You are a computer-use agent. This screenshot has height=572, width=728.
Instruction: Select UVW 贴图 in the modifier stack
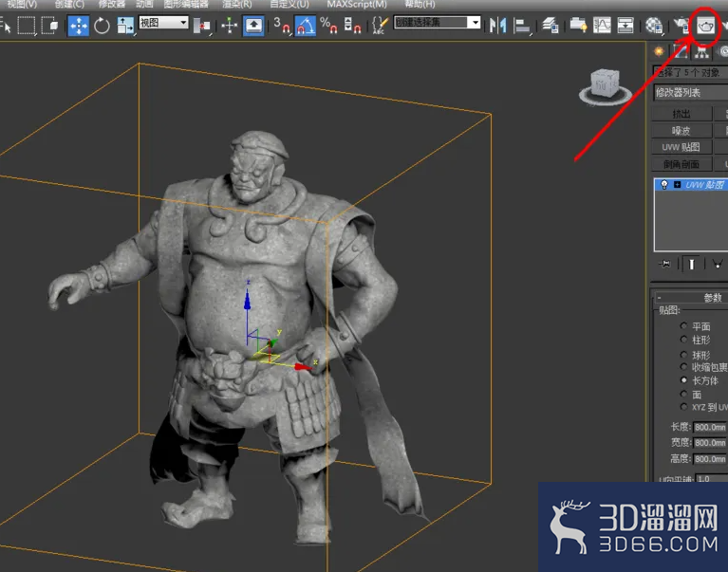tap(705, 185)
